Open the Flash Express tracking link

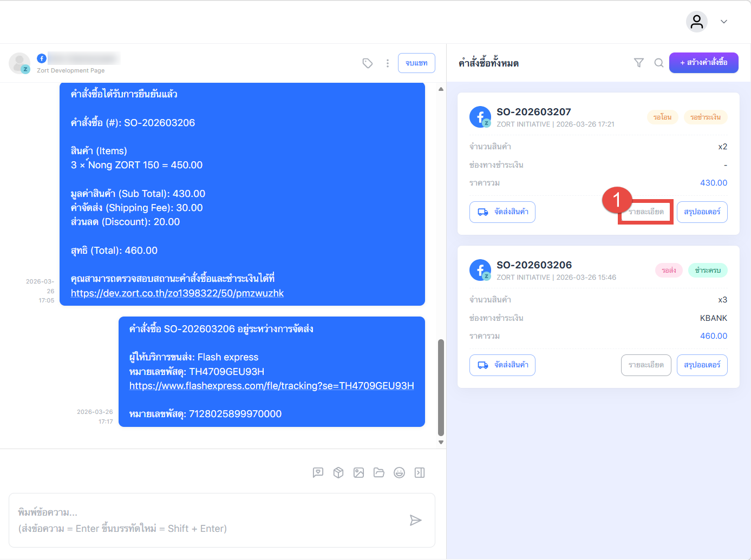pos(271,386)
